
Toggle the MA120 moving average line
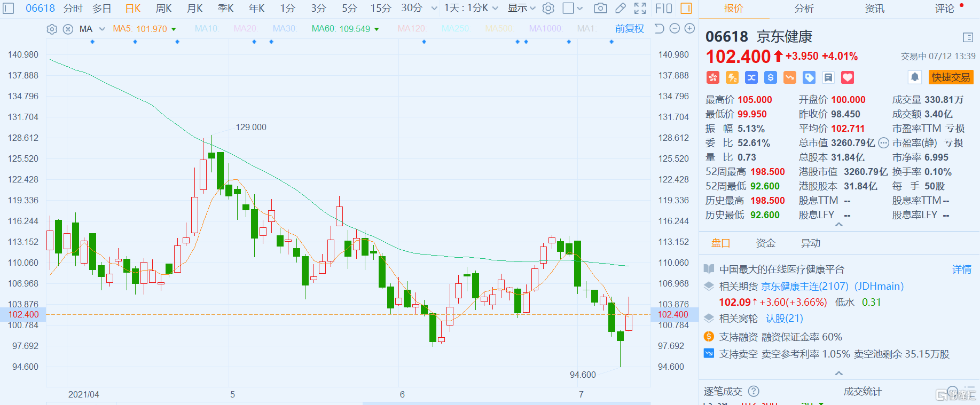412,29
